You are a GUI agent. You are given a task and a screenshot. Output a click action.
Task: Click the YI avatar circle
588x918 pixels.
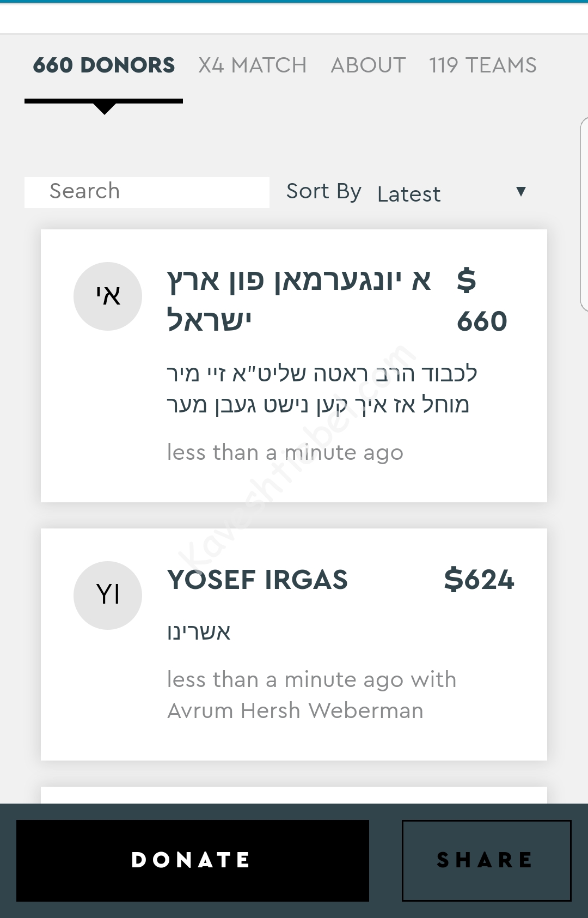pos(108,595)
